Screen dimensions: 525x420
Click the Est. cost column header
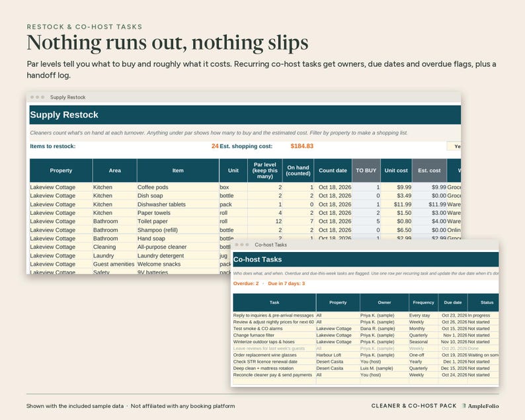click(429, 171)
